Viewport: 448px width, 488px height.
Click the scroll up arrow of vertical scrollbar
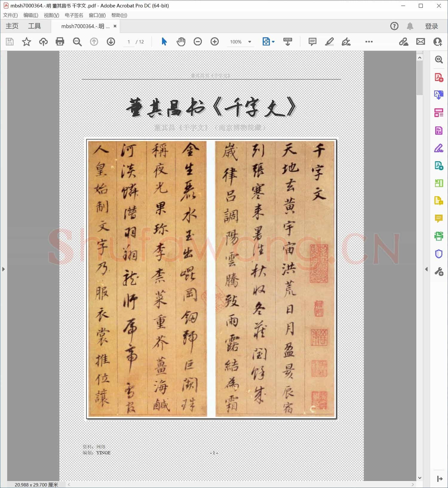420,58
